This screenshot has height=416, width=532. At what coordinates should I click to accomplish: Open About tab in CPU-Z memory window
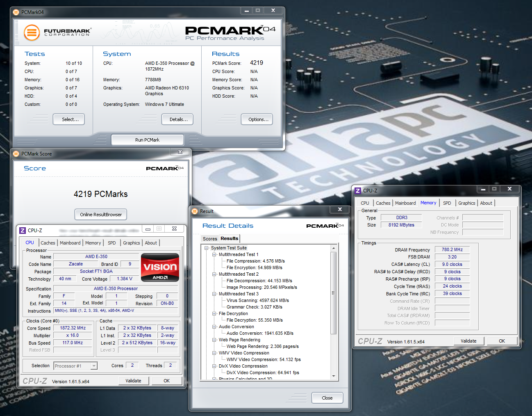tap(486, 203)
